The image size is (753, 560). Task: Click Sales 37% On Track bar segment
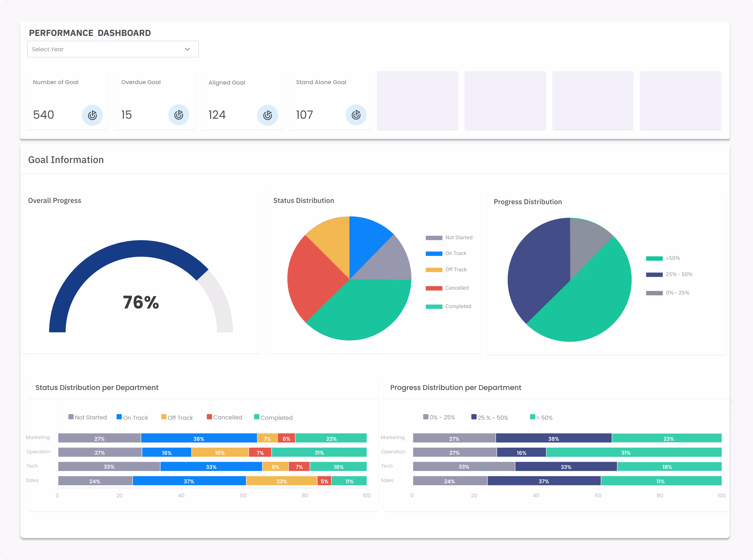click(189, 481)
